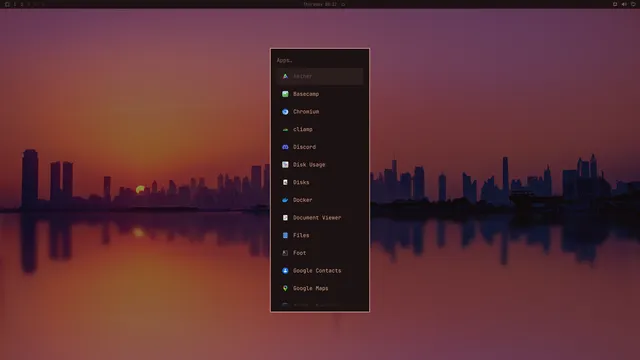Open Files using the blue icon
640x360 pixels.
pyautogui.click(x=285, y=235)
